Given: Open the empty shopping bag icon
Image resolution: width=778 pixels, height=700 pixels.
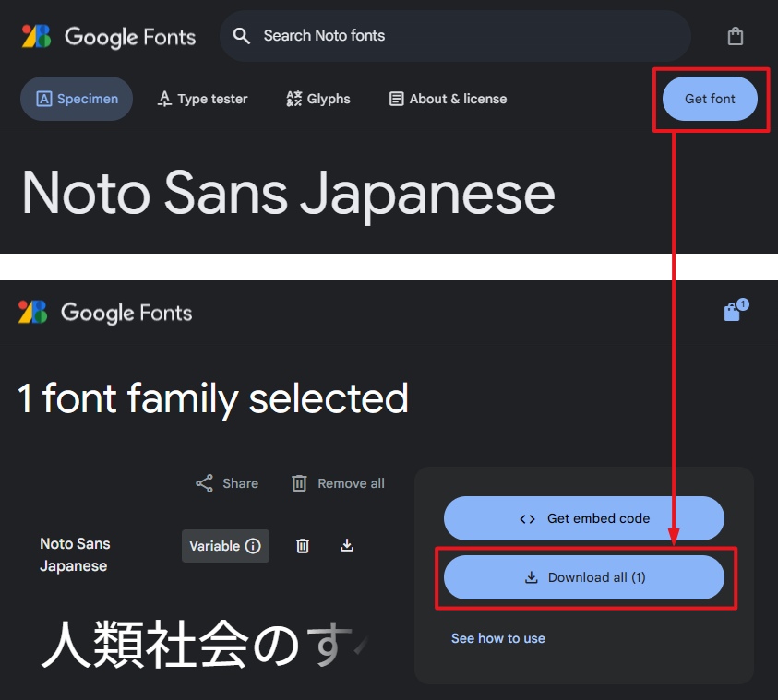Looking at the screenshot, I should (736, 36).
